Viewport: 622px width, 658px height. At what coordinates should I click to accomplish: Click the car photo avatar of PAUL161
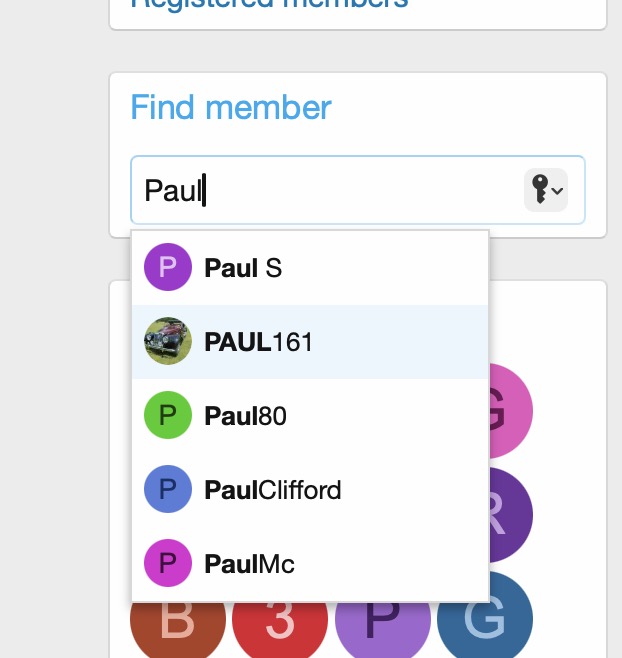point(168,342)
